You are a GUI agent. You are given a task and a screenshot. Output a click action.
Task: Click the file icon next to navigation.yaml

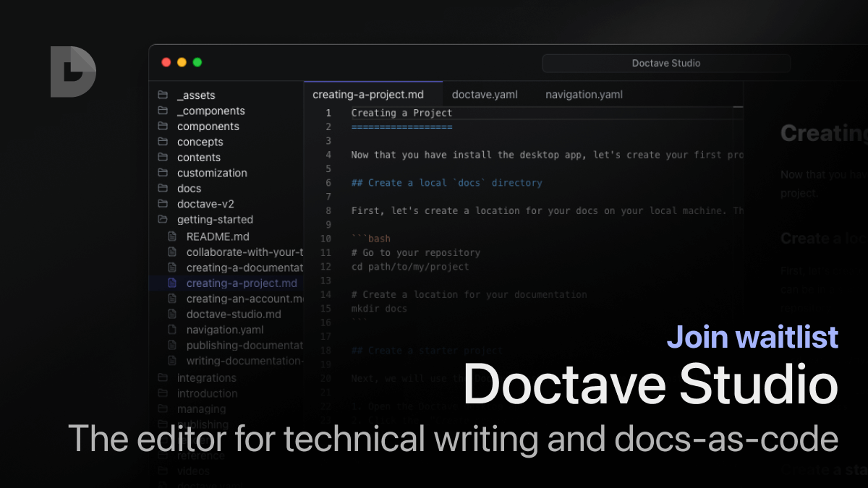[x=174, y=330]
